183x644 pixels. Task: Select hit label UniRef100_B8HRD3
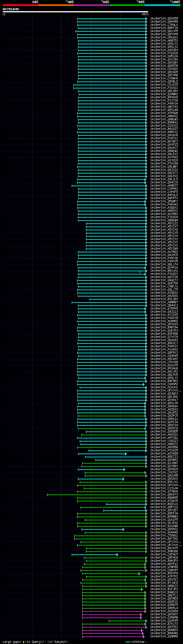164,630
